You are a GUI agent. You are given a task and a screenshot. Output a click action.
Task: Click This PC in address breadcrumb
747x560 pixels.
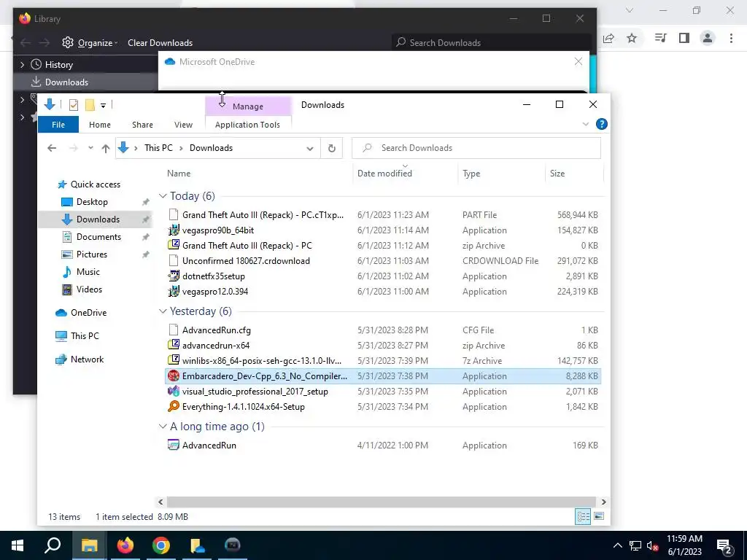pos(158,148)
